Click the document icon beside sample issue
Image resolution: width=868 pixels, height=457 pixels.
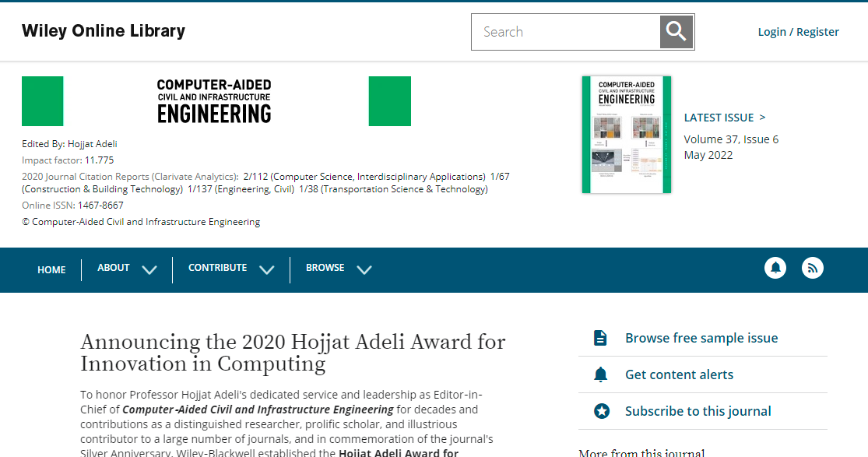coord(600,338)
